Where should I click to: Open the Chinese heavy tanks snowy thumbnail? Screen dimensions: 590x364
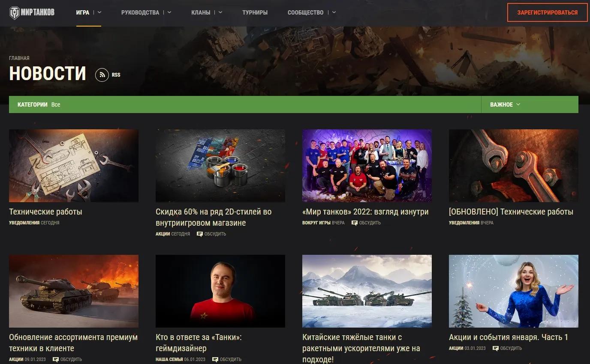[x=367, y=291]
